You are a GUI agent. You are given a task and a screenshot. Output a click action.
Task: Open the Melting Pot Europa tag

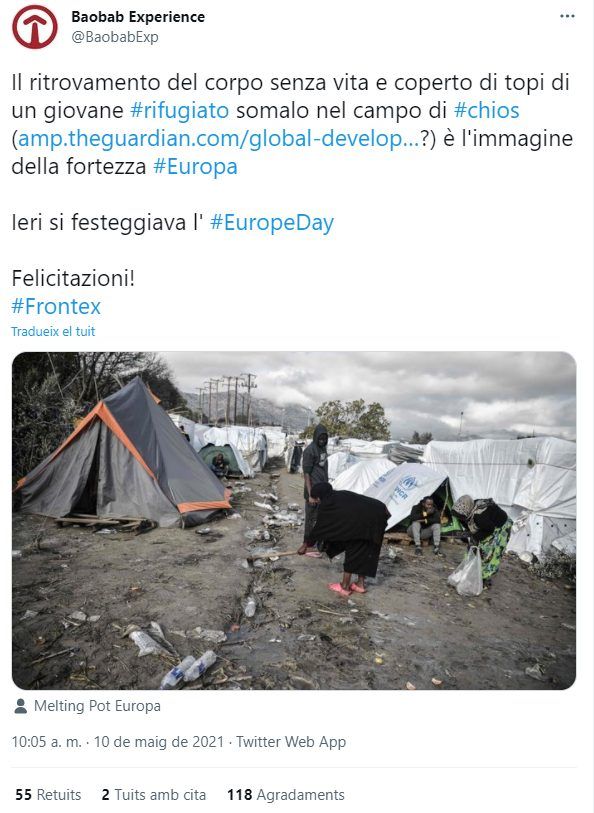97,706
